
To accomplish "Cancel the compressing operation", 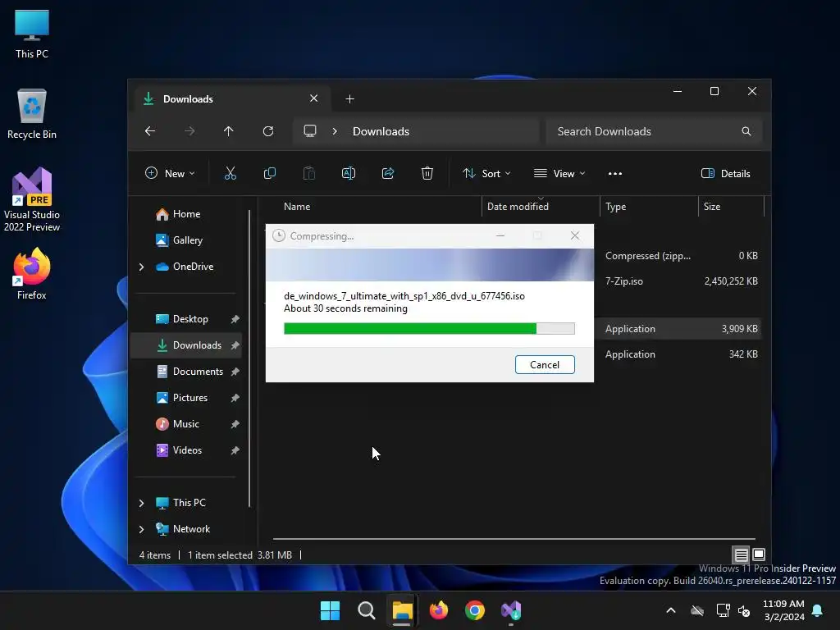I will [x=545, y=365].
